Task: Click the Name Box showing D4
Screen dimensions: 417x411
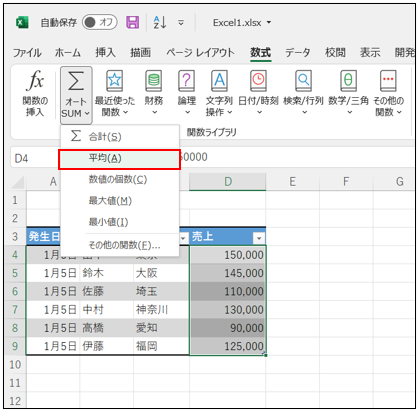Action: point(35,158)
